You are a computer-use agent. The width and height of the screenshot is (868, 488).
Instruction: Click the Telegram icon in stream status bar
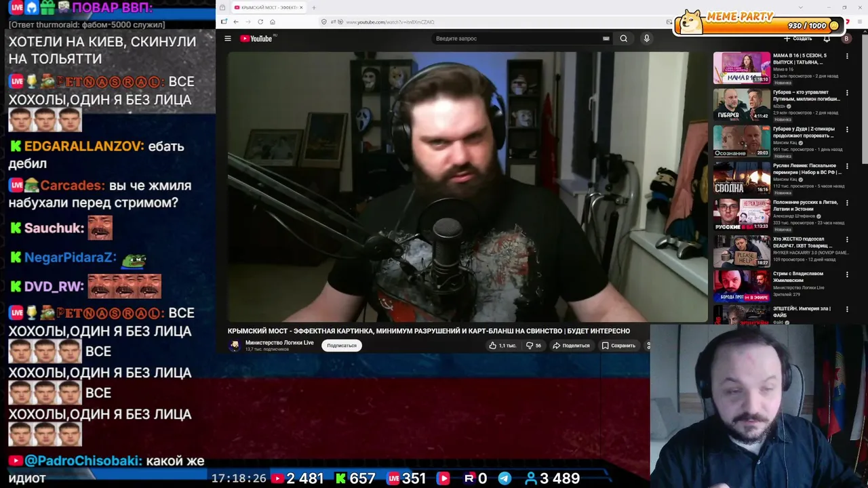(505, 479)
